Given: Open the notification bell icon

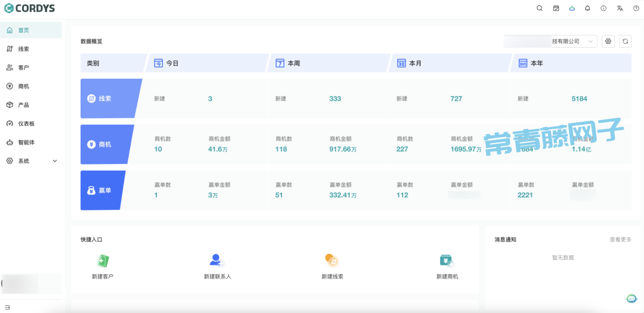Looking at the screenshot, I should [x=587, y=8].
